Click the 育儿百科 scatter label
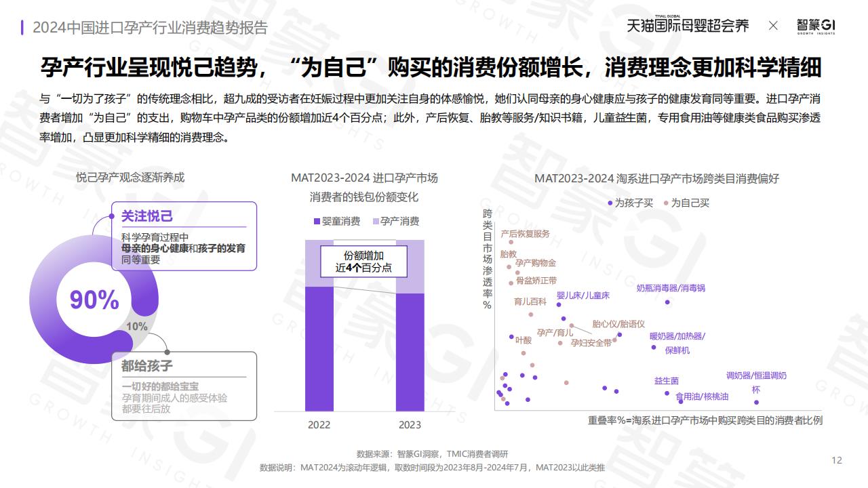Image resolution: width=868 pixels, height=488 pixels. click(x=530, y=302)
